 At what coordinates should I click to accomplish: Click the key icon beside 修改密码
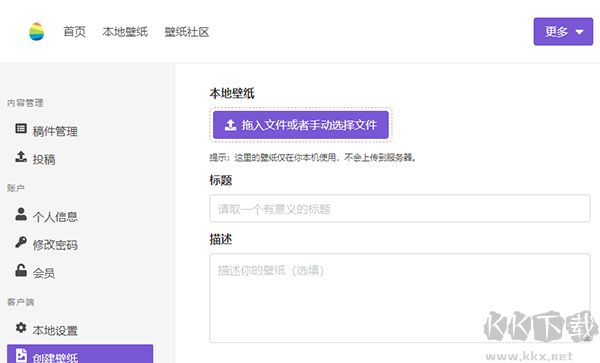pyautogui.click(x=21, y=242)
